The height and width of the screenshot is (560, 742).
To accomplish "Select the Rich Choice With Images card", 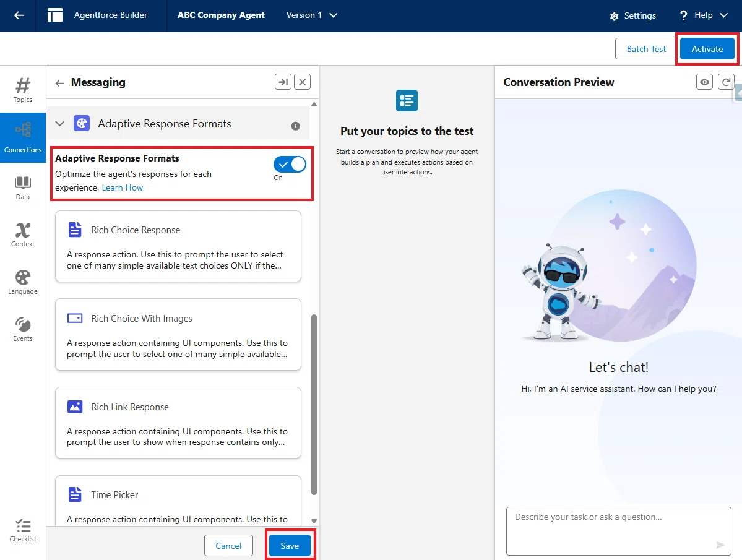I will coord(178,335).
